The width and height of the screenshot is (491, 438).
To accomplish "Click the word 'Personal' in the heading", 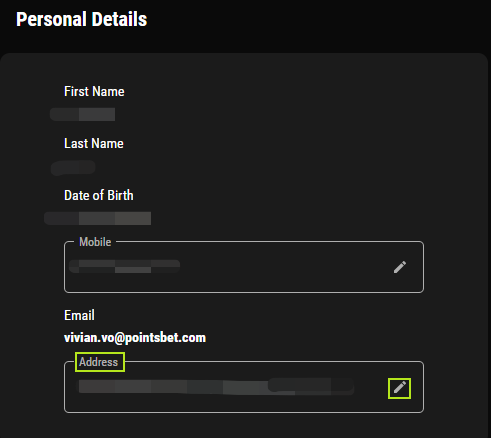I will 51,19.
